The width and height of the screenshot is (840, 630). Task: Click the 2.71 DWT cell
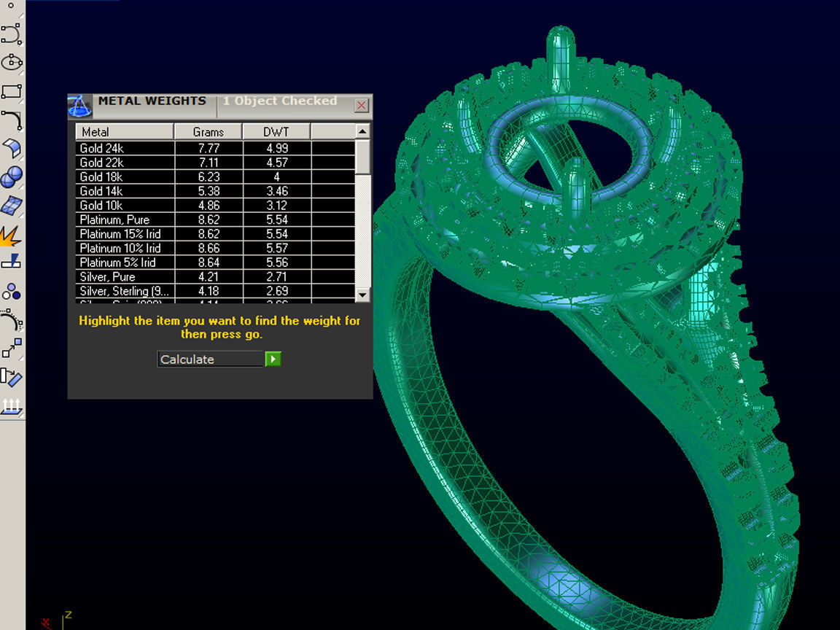coord(277,276)
